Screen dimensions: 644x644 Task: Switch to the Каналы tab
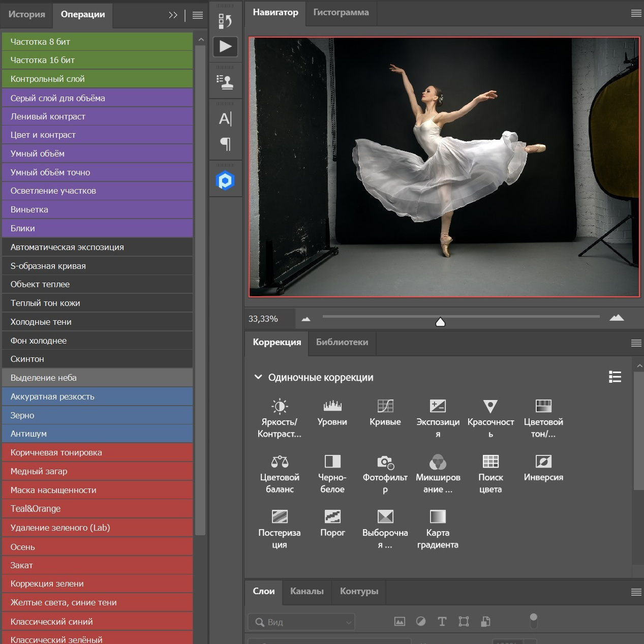click(x=306, y=591)
